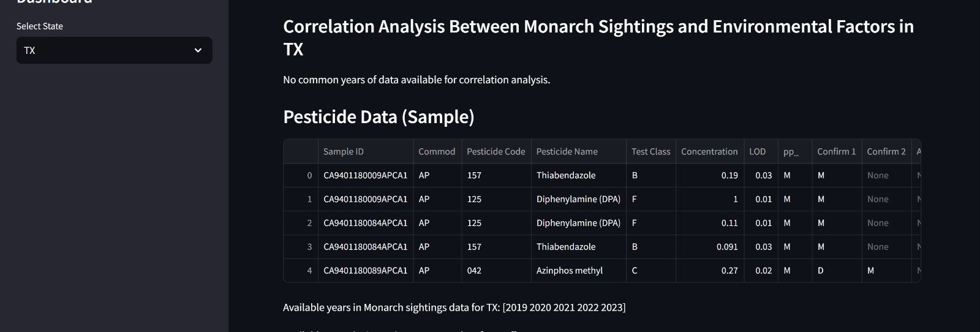
Task: Click the Confirm 1 column header
Action: [836, 151]
